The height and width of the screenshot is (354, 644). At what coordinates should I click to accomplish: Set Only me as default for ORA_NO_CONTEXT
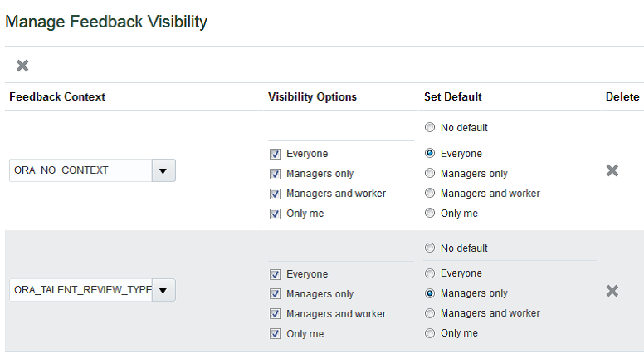tap(429, 214)
